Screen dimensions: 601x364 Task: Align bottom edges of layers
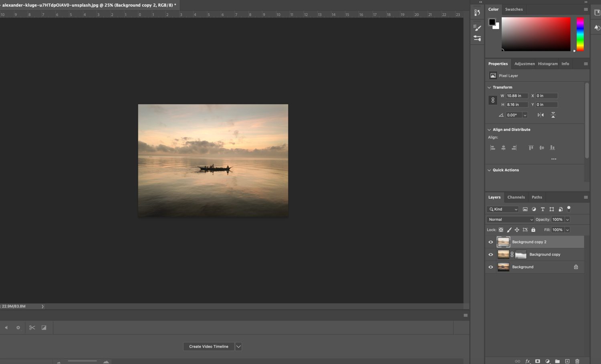[553, 148]
